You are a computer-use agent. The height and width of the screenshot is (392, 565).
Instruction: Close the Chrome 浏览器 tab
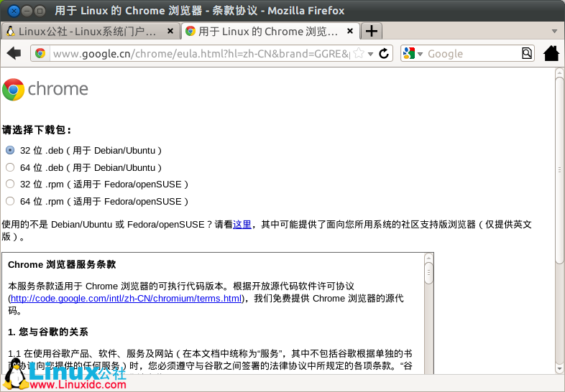(349, 32)
